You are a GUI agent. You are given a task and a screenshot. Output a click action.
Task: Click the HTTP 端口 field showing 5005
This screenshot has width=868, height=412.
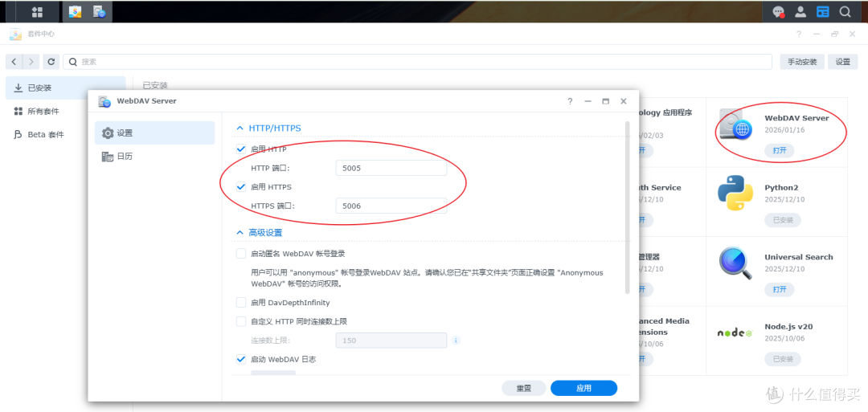click(391, 168)
